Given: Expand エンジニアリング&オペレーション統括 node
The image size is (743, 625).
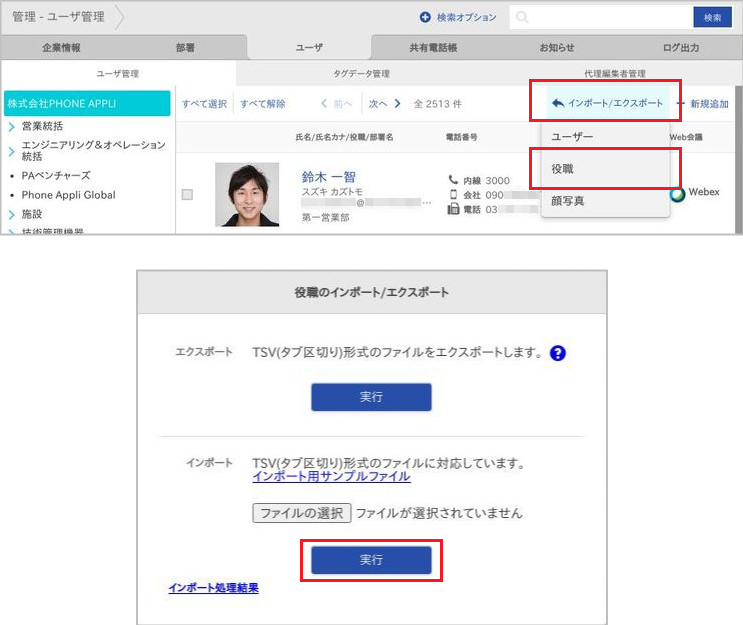Looking at the screenshot, I should pos(11,151).
